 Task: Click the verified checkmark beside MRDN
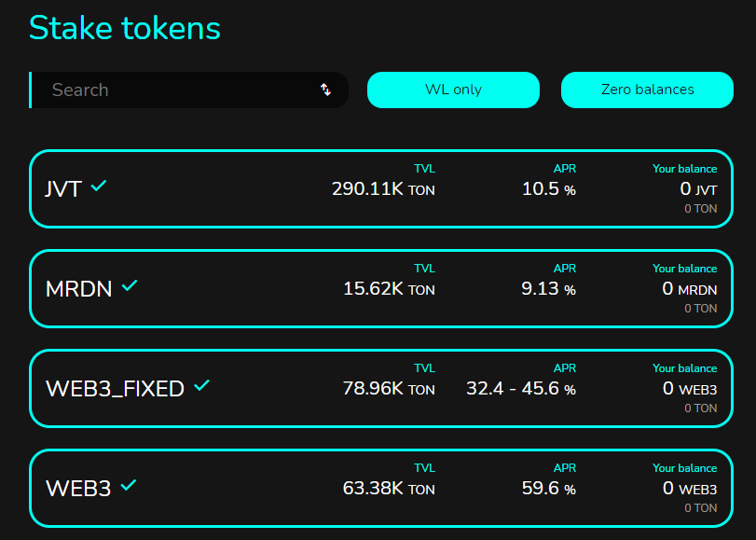130,286
